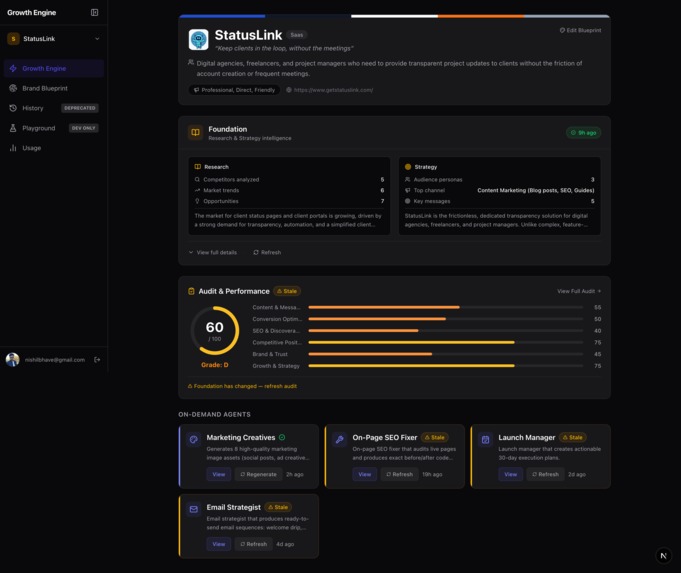Open View Full Audit link
The width and height of the screenshot is (681, 573).
point(579,291)
